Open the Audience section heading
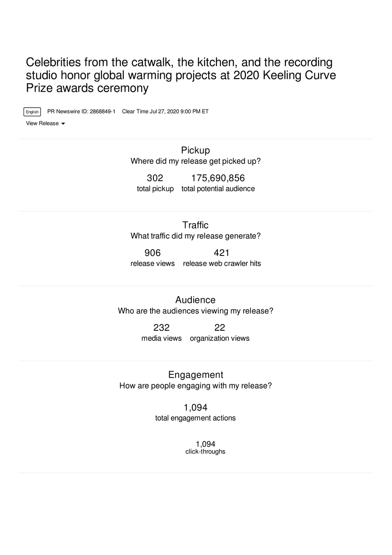392x555 pixels. click(196, 300)
